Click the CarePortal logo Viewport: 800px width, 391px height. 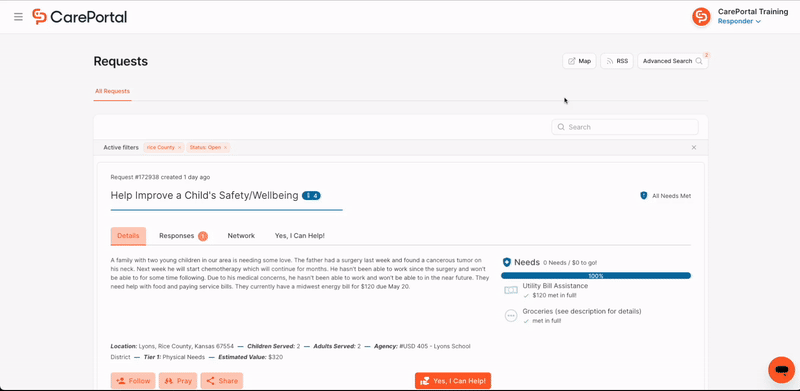(80, 17)
